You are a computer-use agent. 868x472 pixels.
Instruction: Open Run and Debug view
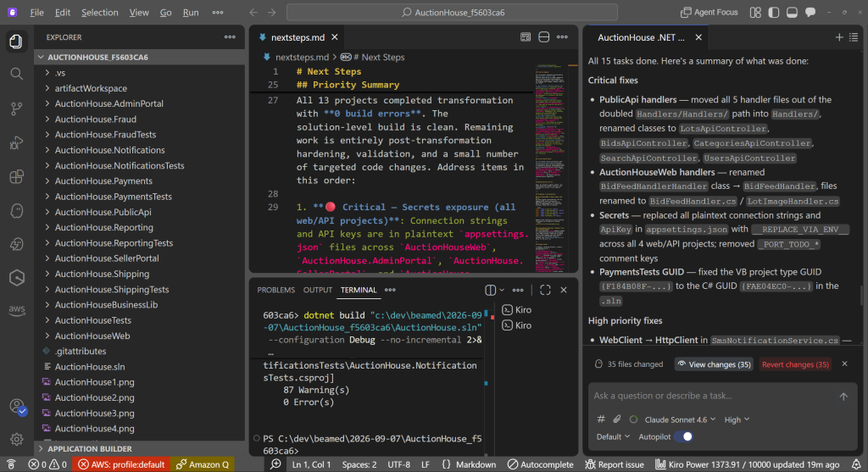pos(16,142)
